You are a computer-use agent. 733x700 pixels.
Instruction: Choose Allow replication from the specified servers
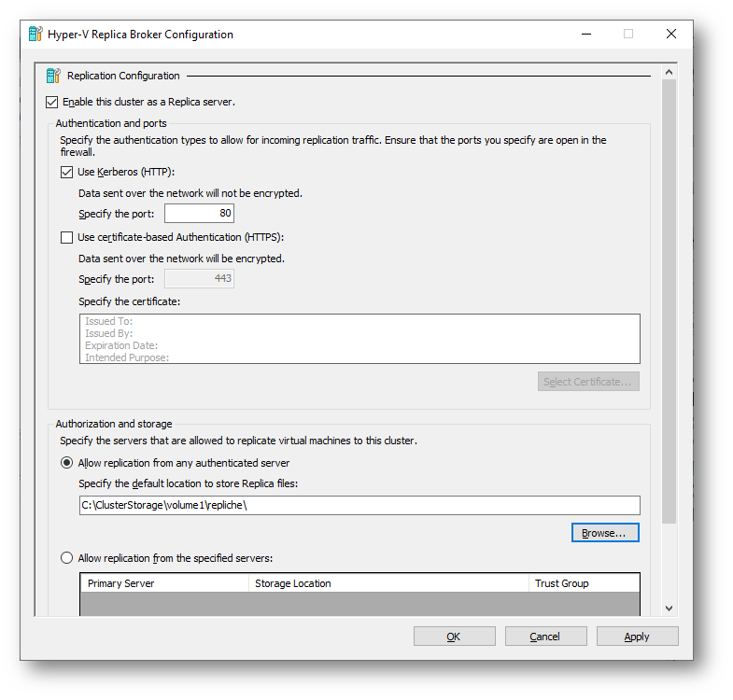[x=67, y=558]
